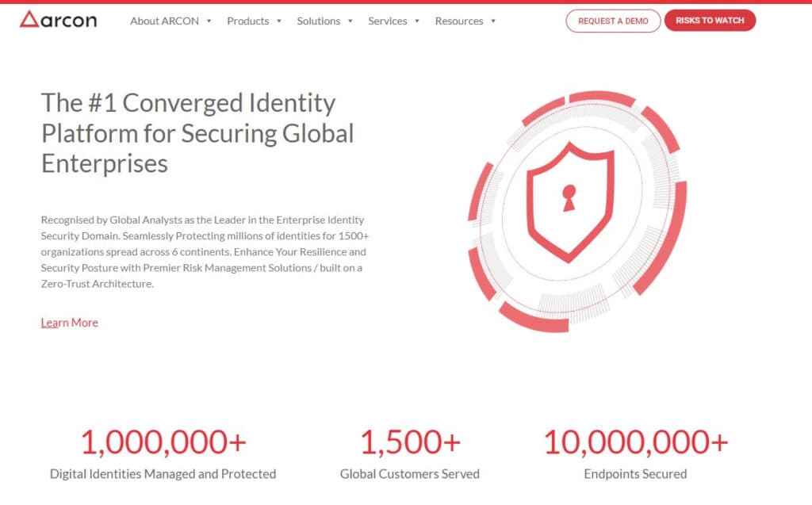Follow the Learn More link

click(70, 323)
